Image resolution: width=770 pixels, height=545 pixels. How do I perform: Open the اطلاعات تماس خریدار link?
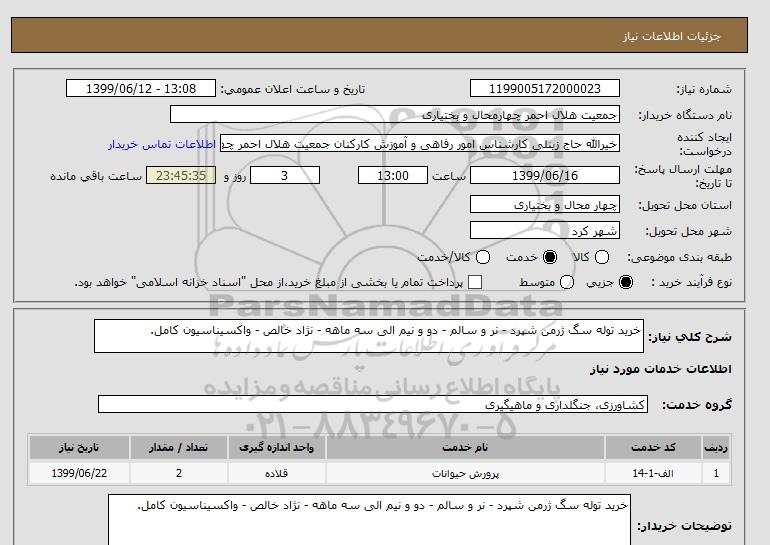point(162,145)
